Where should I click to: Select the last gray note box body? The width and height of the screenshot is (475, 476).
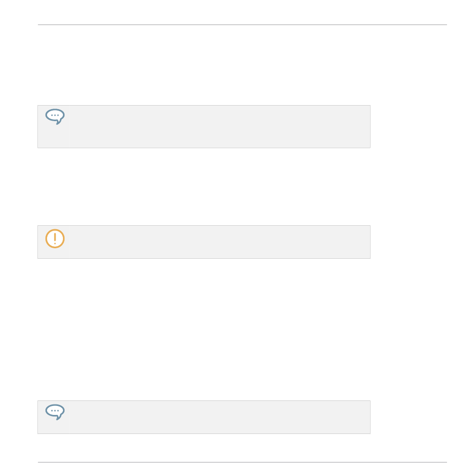point(204,417)
